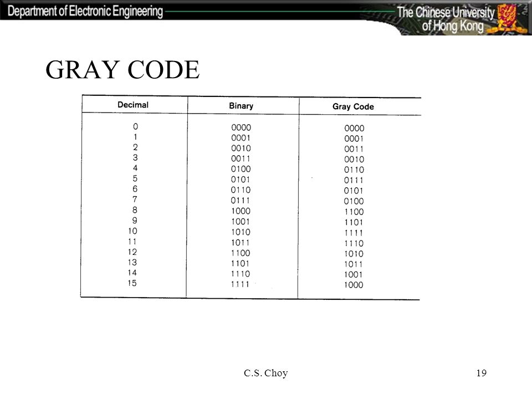The width and height of the screenshot is (532, 399).
Task: Pick 0001 in the Gray Code column
Action: 354,139
